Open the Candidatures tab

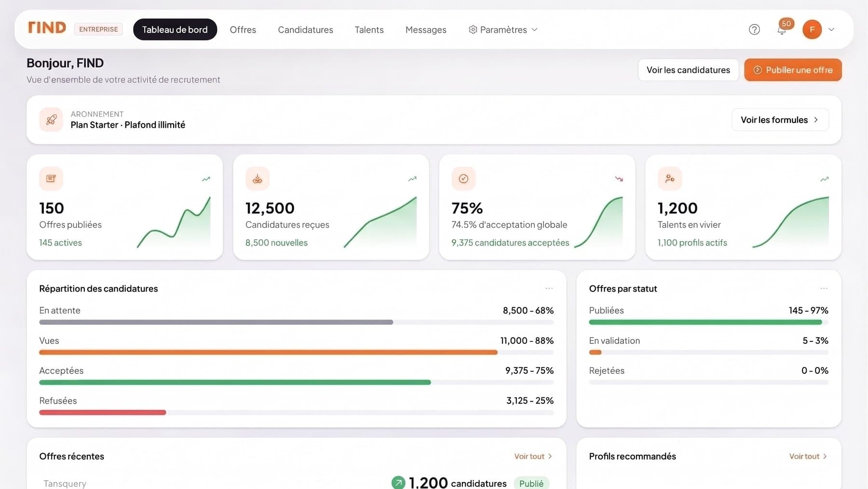click(x=305, y=29)
